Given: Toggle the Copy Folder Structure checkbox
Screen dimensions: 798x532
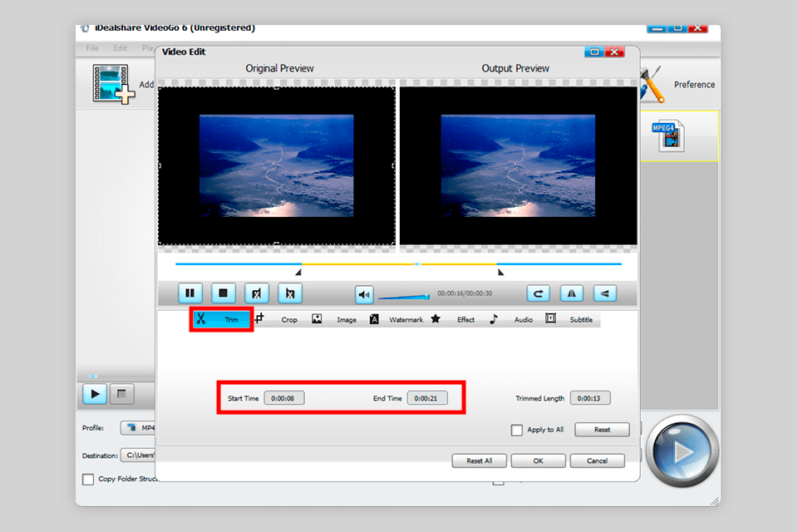Looking at the screenshot, I should [x=88, y=479].
